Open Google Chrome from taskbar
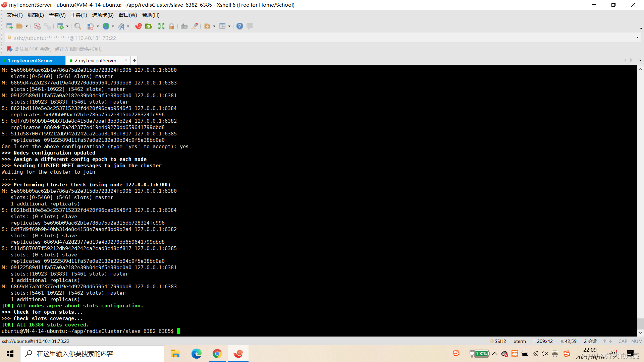This screenshot has width=644, height=362. pos(217,354)
